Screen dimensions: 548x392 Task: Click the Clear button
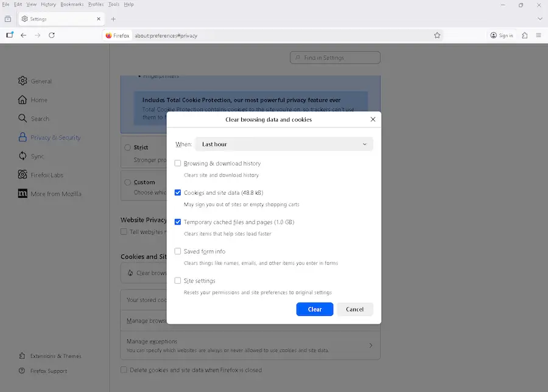click(x=314, y=309)
